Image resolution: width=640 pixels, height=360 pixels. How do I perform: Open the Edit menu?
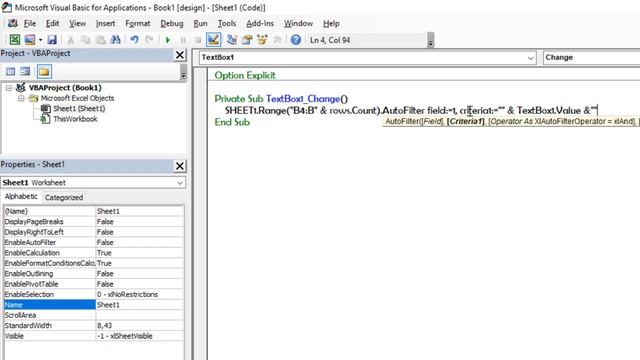[52, 24]
